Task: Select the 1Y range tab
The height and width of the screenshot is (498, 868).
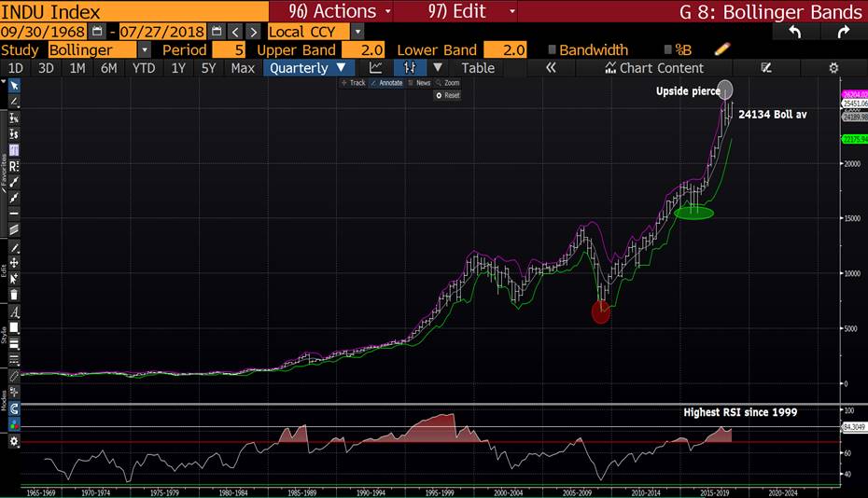Action: pyautogui.click(x=178, y=67)
